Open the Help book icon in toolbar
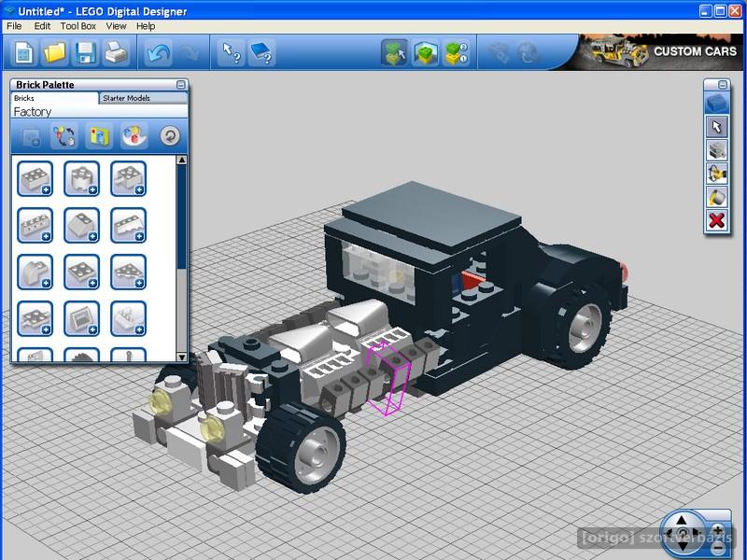The width and height of the screenshot is (747, 560). [261, 52]
